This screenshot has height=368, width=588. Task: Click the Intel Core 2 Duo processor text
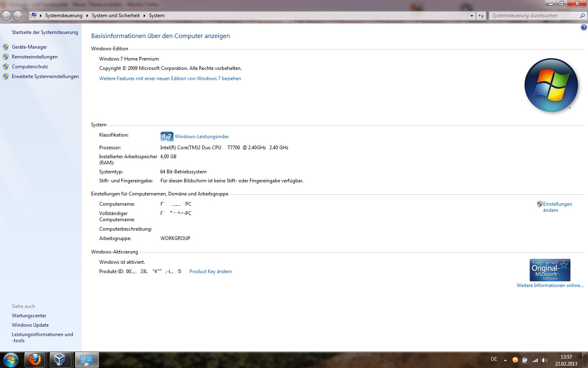coord(224,148)
